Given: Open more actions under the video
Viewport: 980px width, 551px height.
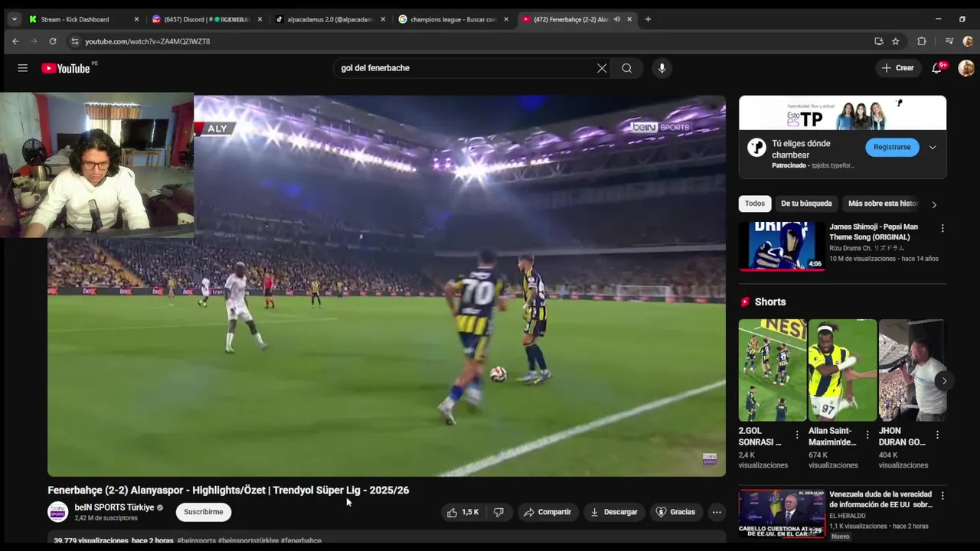Looking at the screenshot, I should pos(717,512).
